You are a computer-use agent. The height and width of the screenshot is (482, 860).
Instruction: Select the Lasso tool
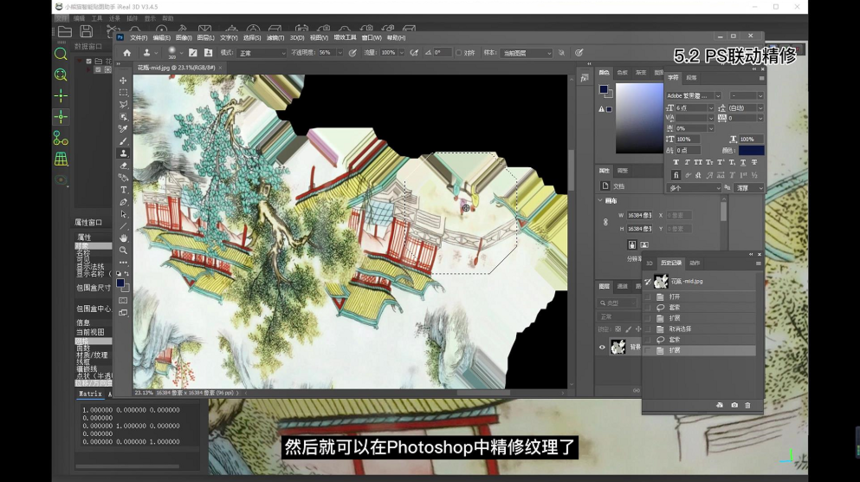(123, 104)
